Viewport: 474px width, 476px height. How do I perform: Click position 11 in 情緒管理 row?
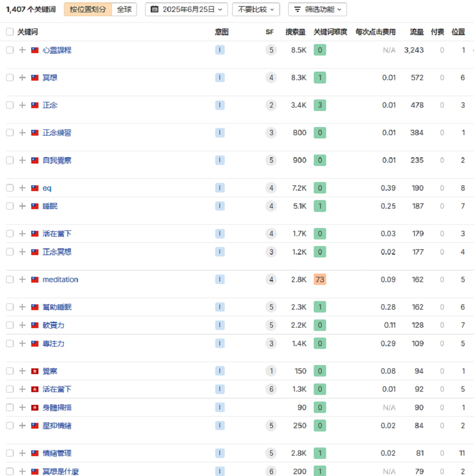coord(462,453)
